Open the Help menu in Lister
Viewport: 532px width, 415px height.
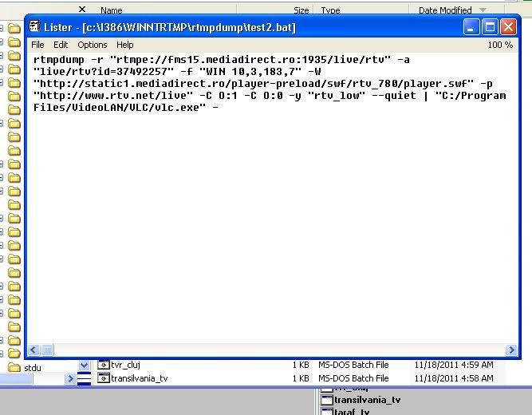coord(124,45)
